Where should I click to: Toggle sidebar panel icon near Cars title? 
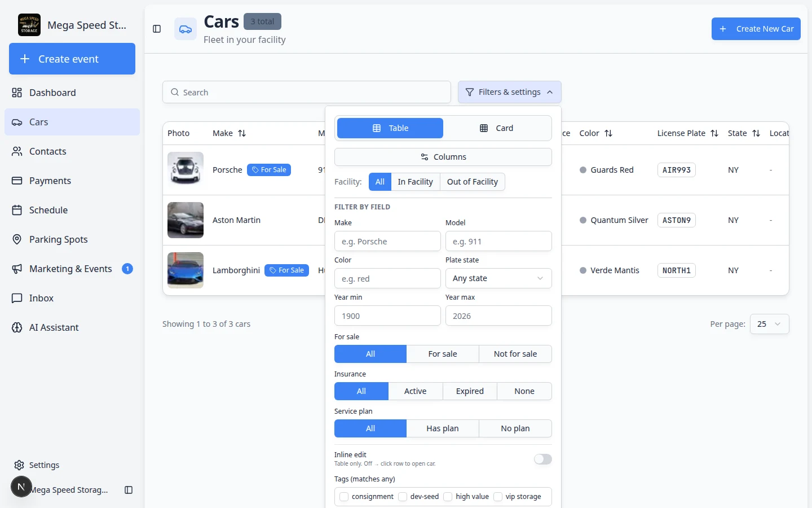[157, 29]
